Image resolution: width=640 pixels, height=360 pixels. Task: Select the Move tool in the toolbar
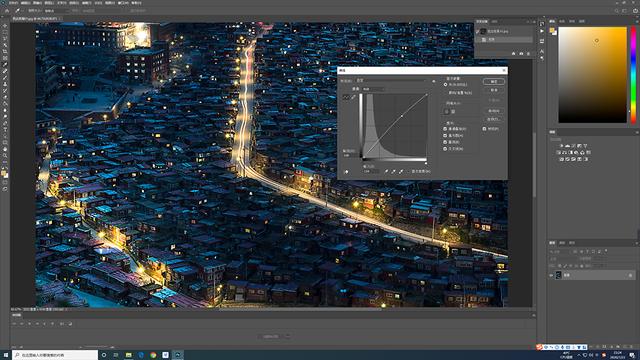5,25
